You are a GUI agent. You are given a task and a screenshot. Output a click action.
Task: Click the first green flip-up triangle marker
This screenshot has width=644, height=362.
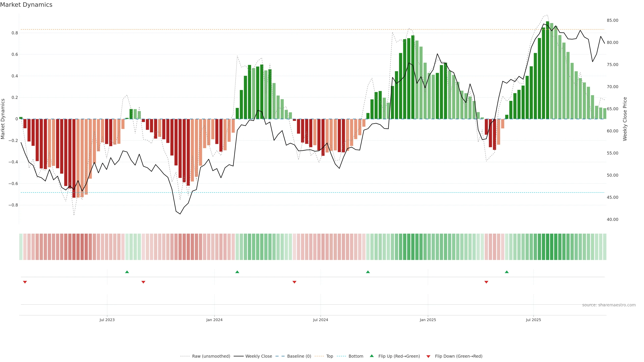[x=127, y=272]
